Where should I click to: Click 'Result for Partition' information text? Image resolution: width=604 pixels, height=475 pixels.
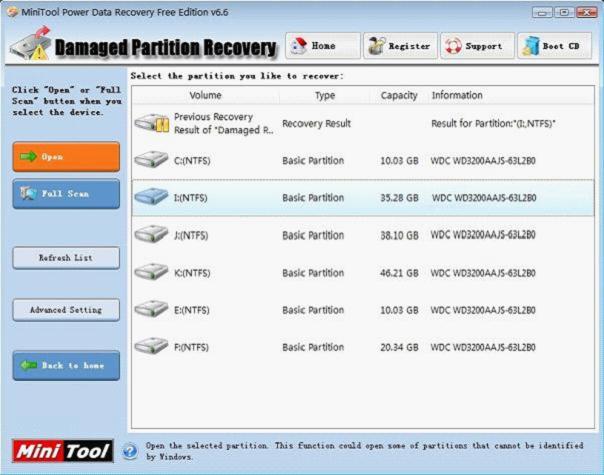(493, 124)
